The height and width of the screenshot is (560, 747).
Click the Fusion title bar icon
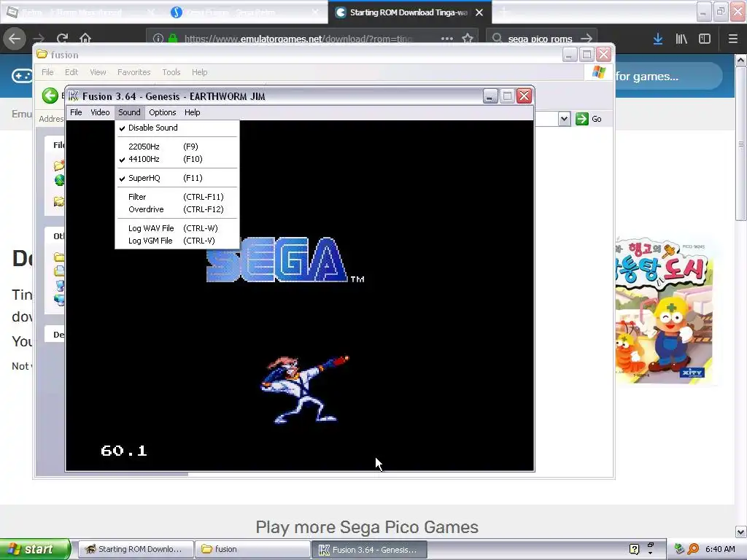[x=74, y=96]
